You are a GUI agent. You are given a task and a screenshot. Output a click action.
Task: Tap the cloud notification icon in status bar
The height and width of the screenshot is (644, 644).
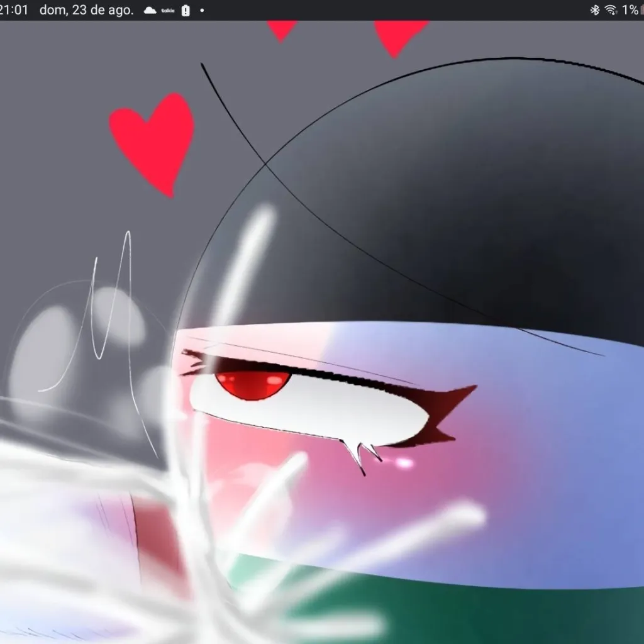click(x=150, y=10)
